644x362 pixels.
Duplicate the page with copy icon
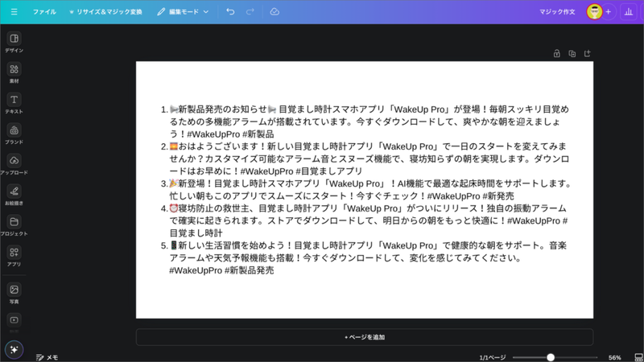tap(572, 54)
